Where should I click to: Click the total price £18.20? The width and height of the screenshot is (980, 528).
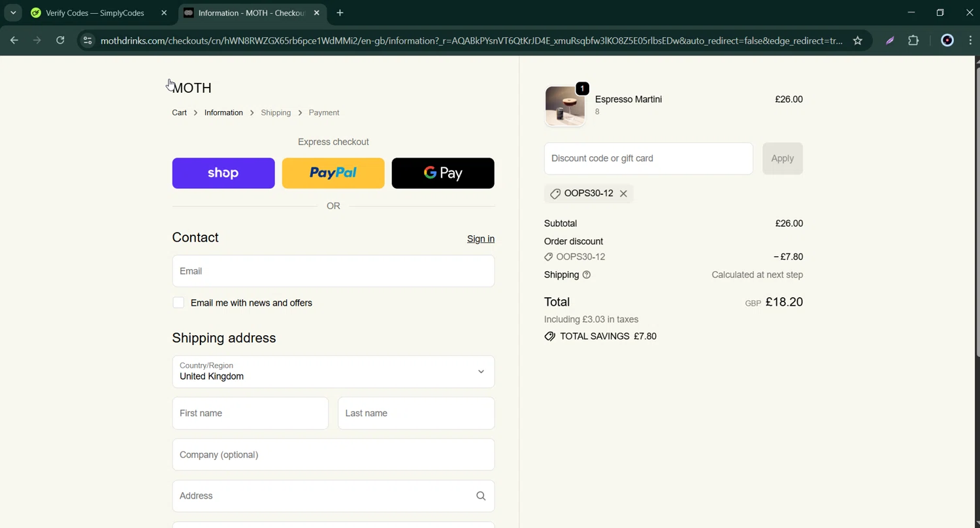click(x=784, y=302)
